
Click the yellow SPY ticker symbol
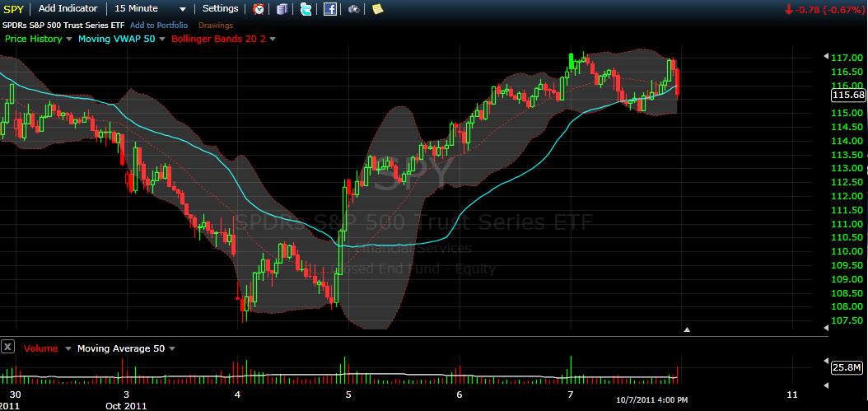pos(14,9)
